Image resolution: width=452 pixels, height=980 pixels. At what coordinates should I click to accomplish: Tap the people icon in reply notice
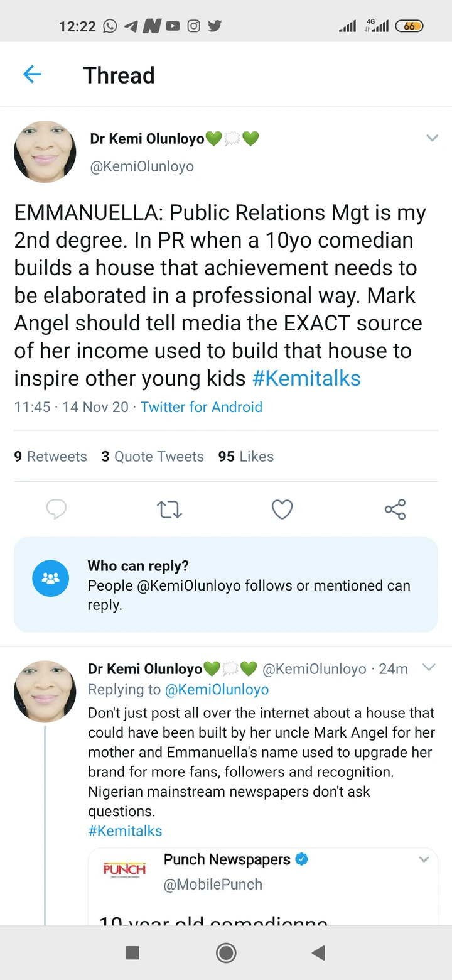point(50,578)
